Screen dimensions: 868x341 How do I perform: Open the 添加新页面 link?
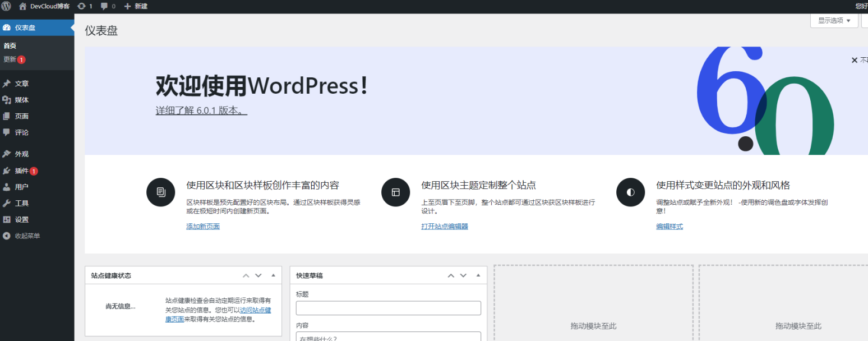pyautogui.click(x=203, y=227)
